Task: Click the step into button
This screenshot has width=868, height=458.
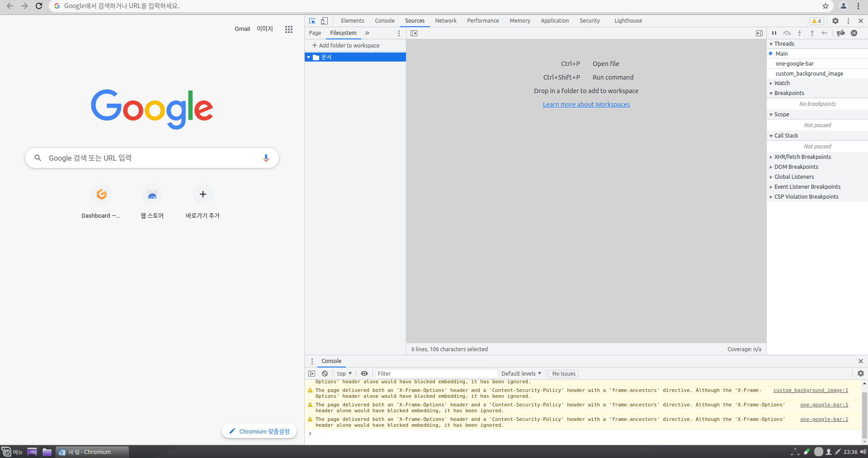Action: pyautogui.click(x=799, y=33)
